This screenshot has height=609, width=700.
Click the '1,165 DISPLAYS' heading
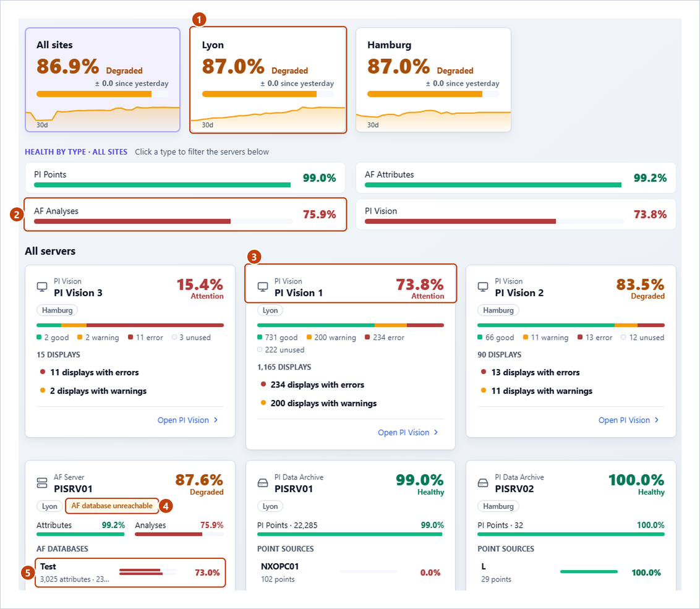[x=284, y=367]
